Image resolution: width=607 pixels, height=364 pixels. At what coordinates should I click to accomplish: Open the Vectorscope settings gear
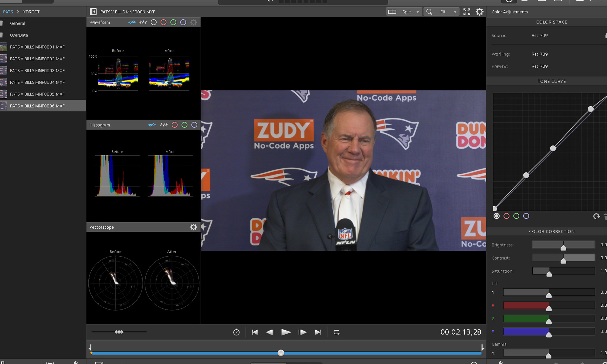click(193, 227)
